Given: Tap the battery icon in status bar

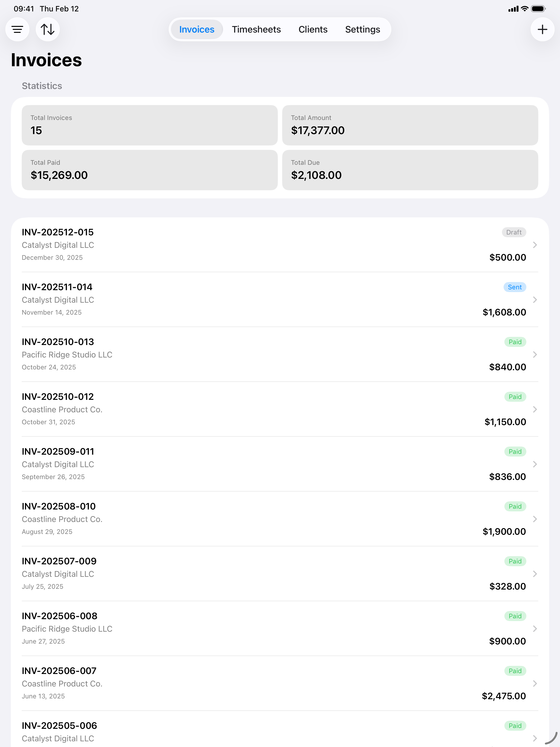Looking at the screenshot, I should (x=538, y=9).
